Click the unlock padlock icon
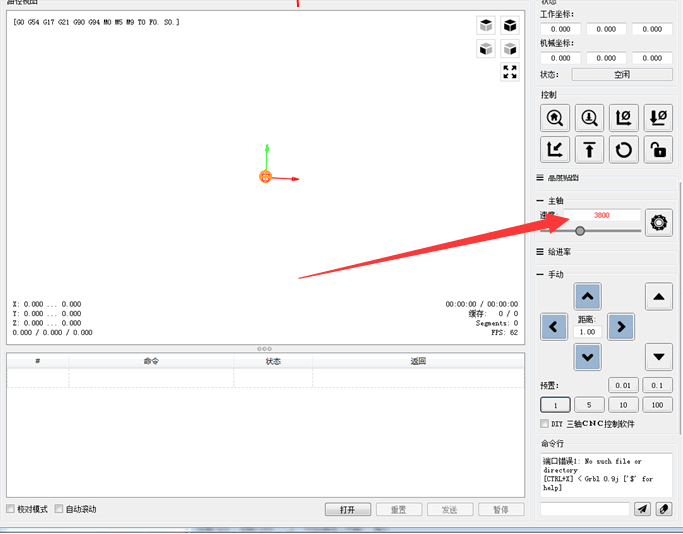The image size is (683, 534). tap(658, 150)
